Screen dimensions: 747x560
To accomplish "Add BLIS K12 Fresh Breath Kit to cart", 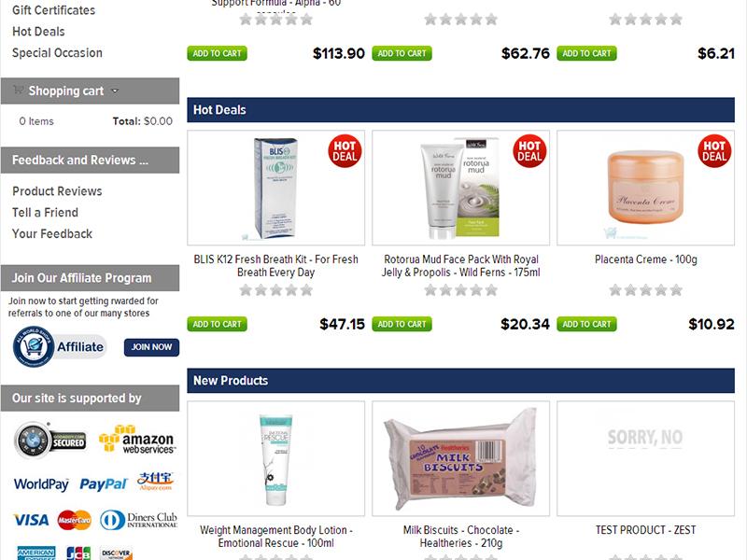I will 218,324.
